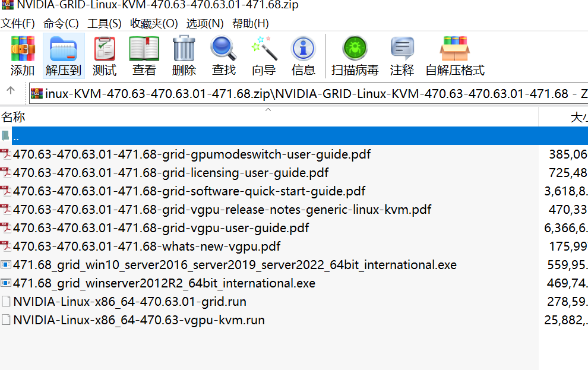This screenshot has width=588, height=370.
Task: Click file icon of 470.63.01-grid.run
Action: (x=5, y=301)
